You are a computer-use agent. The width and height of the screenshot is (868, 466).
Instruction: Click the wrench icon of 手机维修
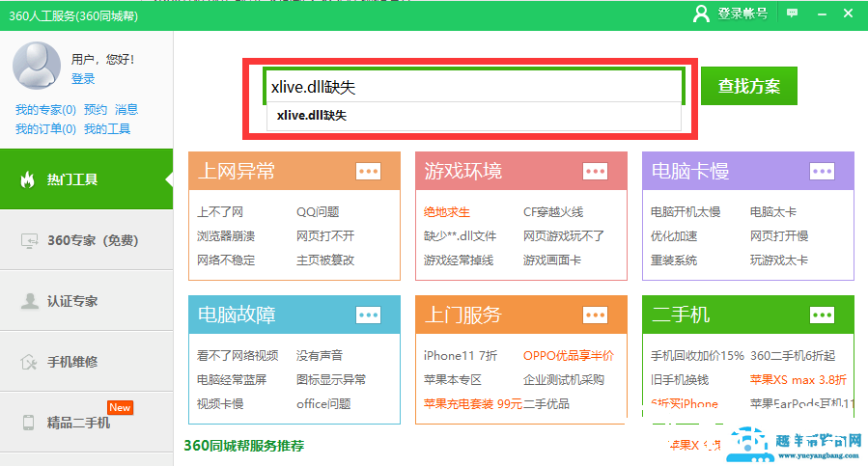point(29,362)
